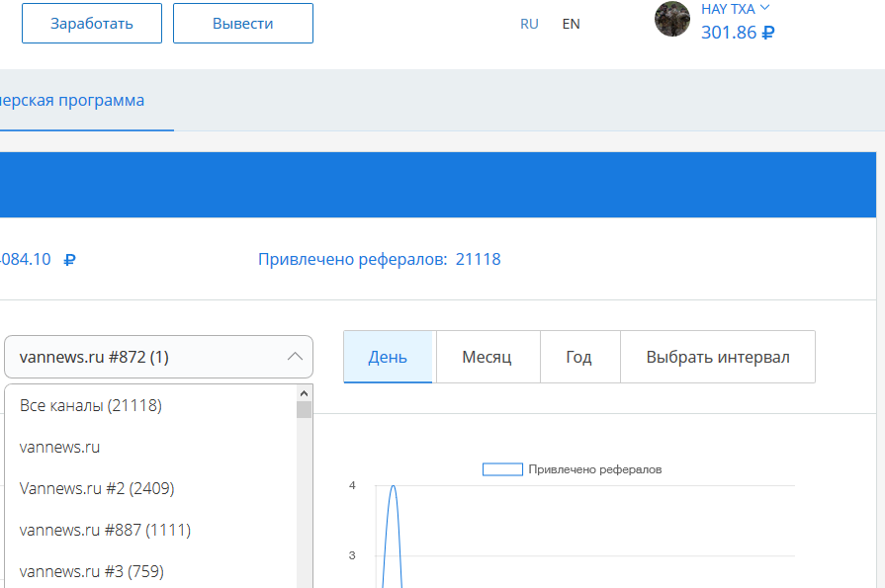Choose the vannews.ru channel option
This screenshot has height=588, width=885.
[x=150, y=447]
